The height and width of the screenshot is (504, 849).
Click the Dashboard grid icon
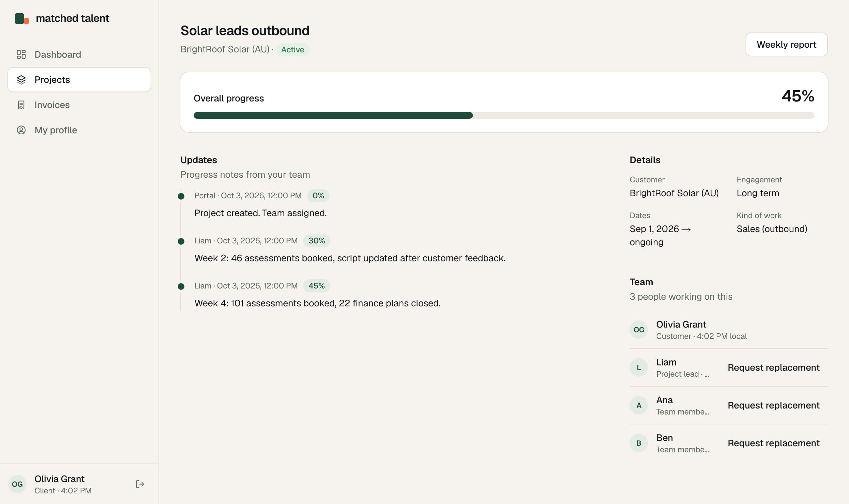click(x=21, y=54)
